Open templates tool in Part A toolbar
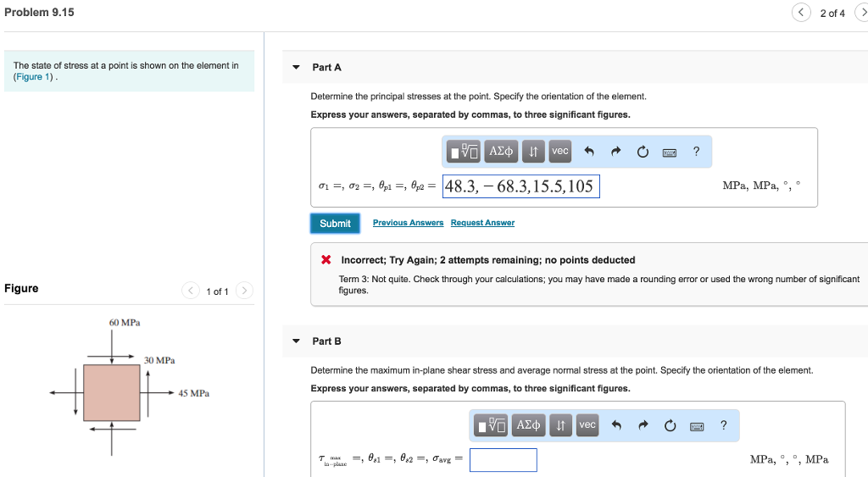Viewport: 868px width, 477px height. point(464,151)
